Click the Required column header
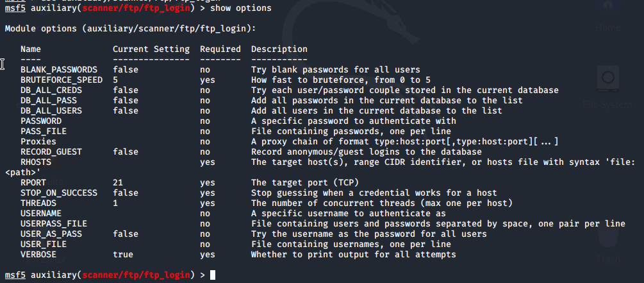The image size is (644, 283). (x=220, y=49)
